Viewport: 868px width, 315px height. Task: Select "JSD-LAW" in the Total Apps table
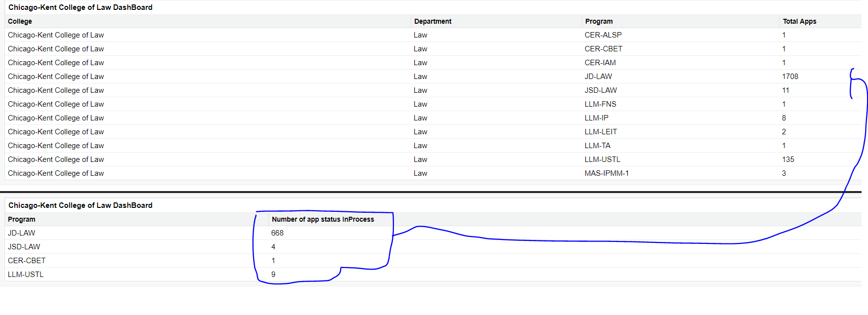point(601,90)
